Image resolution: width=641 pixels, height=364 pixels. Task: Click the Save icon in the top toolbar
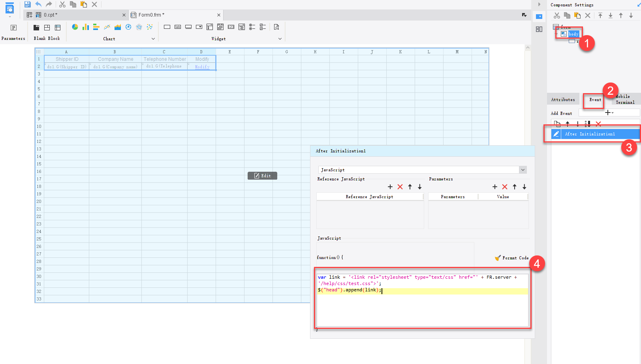point(27,4)
